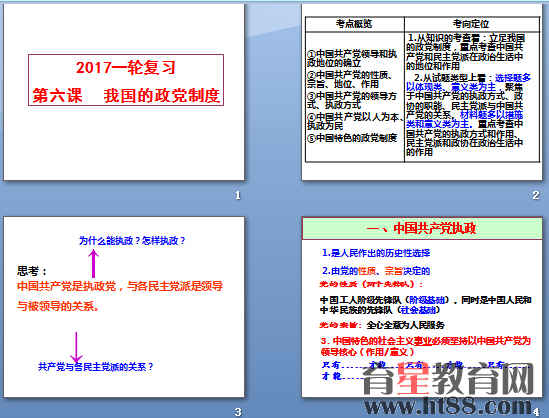Click the line 1.是人民作出的历史性选择
This screenshot has width=549, height=418.
pyautogui.click(x=376, y=253)
